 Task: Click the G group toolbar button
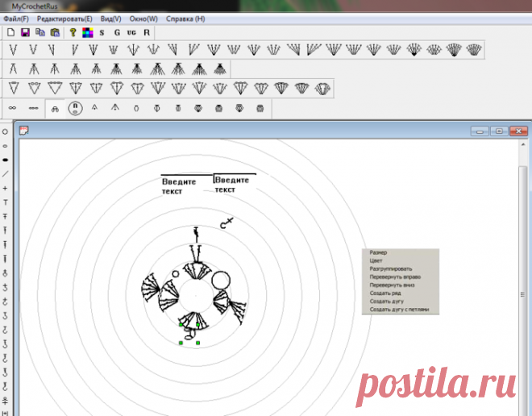[x=117, y=32]
